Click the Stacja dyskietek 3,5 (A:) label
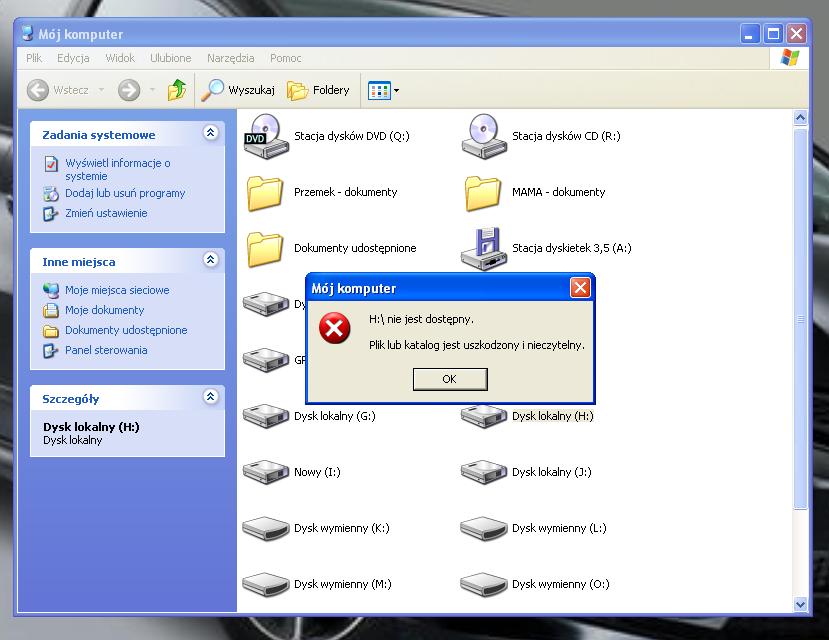Viewport: 829px width, 640px height. point(572,248)
